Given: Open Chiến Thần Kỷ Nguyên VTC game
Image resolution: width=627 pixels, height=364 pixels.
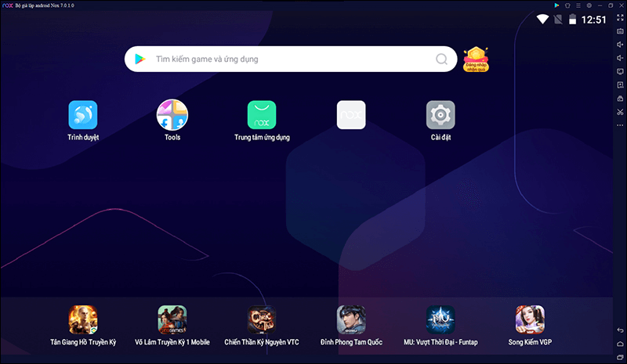Looking at the screenshot, I should pyautogui.click(x=262, y=319).
